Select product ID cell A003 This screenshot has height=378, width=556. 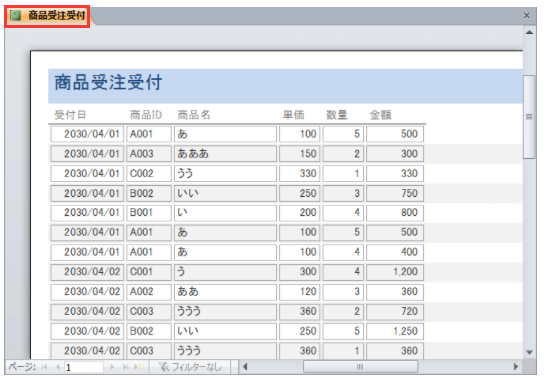click(149, 154)
